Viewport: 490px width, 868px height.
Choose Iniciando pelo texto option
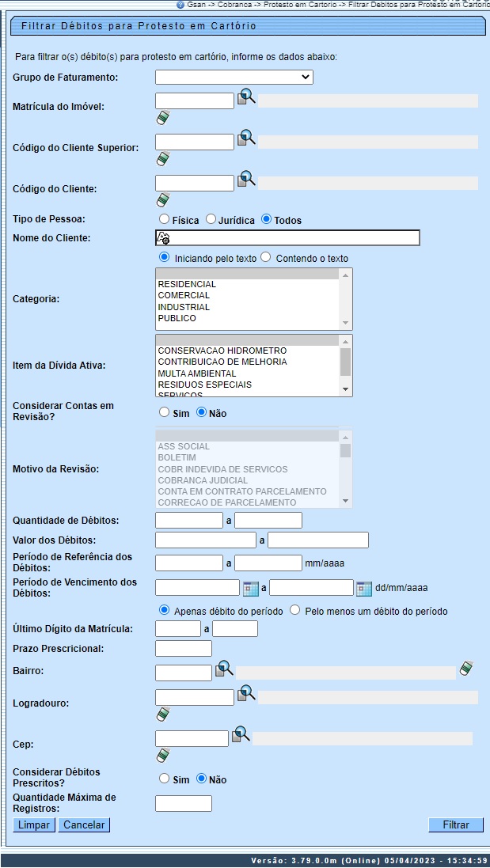click(x=164, y=257)
